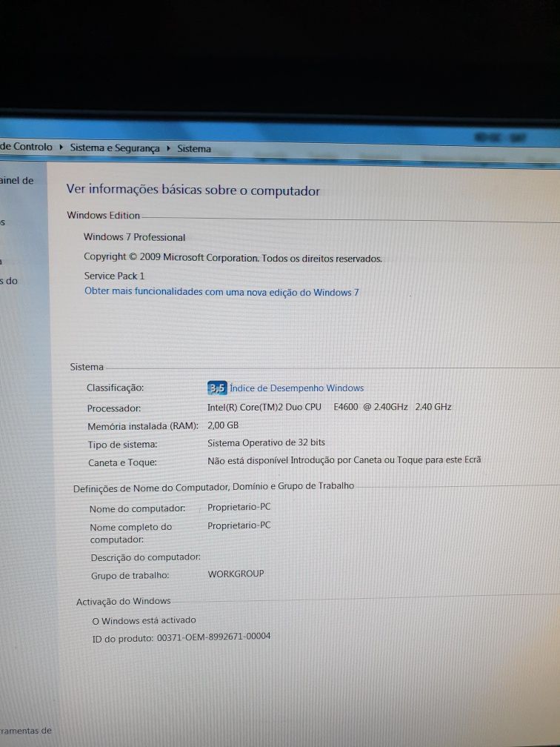This screenshot has width=560, height=747.
Task: Open Índice de Desempenho Windows link
Action: [296, 388]
